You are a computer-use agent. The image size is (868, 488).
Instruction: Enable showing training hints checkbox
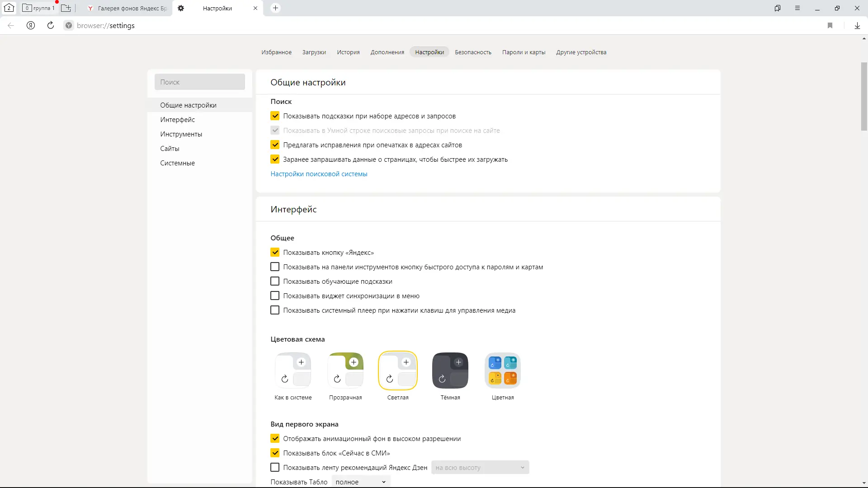275,282
